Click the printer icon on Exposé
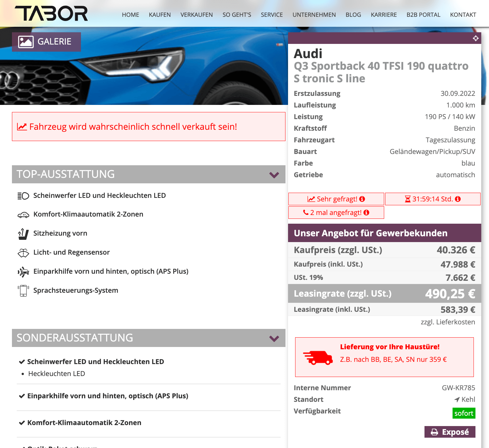 [x=434, y=432]
